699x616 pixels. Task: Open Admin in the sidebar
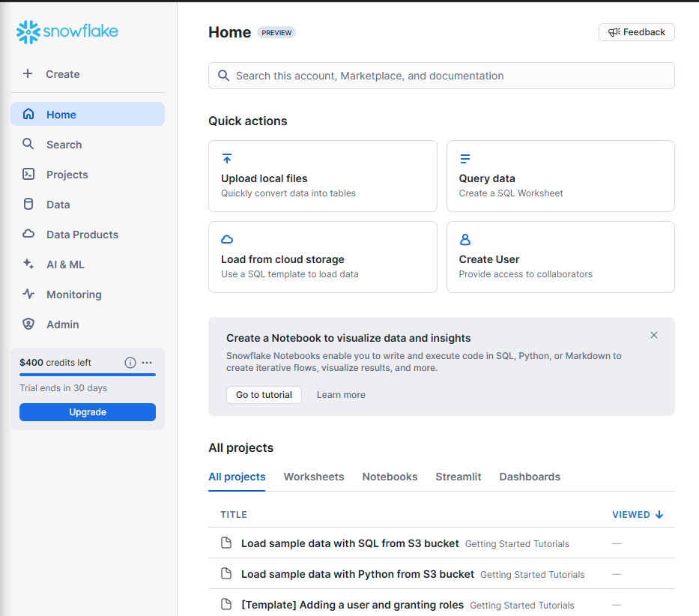[88, 324]
